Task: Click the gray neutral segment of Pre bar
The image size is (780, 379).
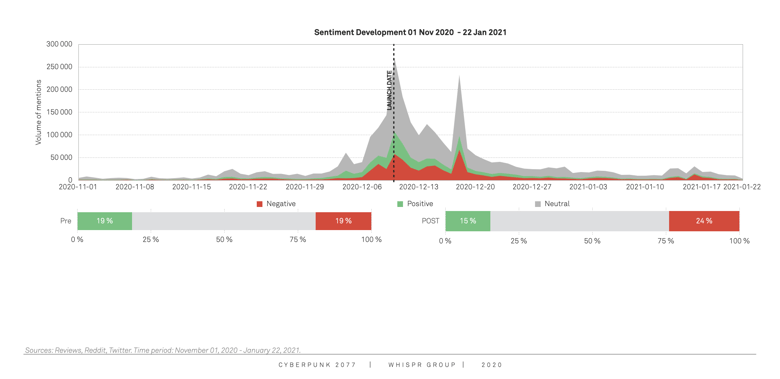Action: 224,221
